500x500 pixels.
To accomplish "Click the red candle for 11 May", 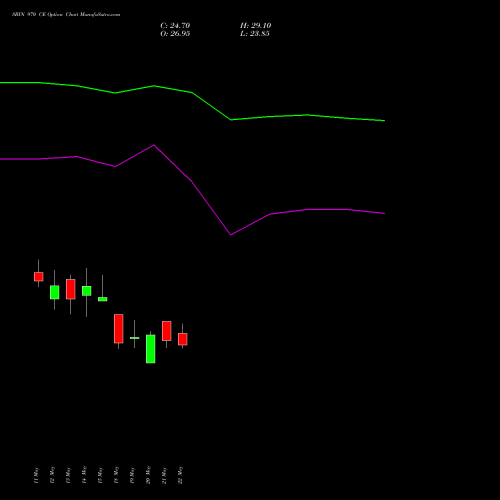I will pyautogui.click(x=39, y=277).
